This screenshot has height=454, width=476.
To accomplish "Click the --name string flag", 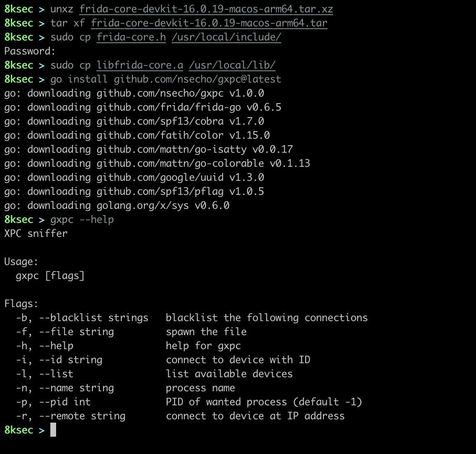I will pyautogui.click(x=76, y=388).
